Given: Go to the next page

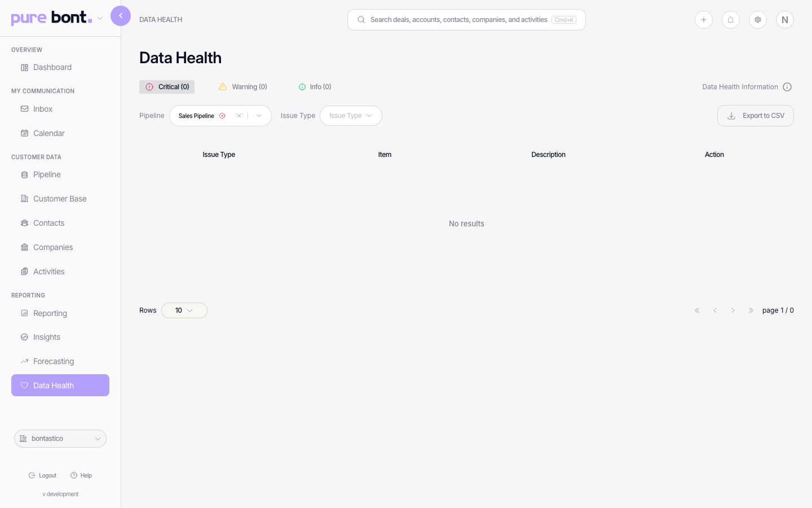Looking at the screenshot, I should coord(733,310).
